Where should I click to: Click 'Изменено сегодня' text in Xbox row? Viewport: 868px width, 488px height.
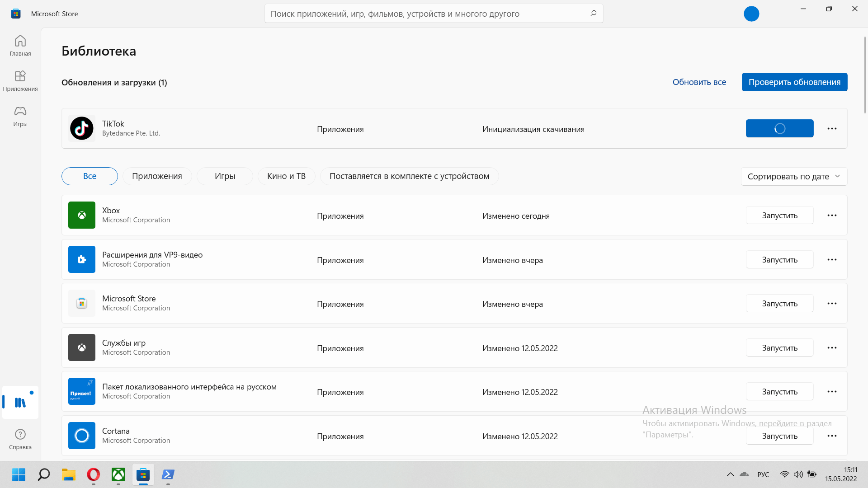(x=516, y=216)
